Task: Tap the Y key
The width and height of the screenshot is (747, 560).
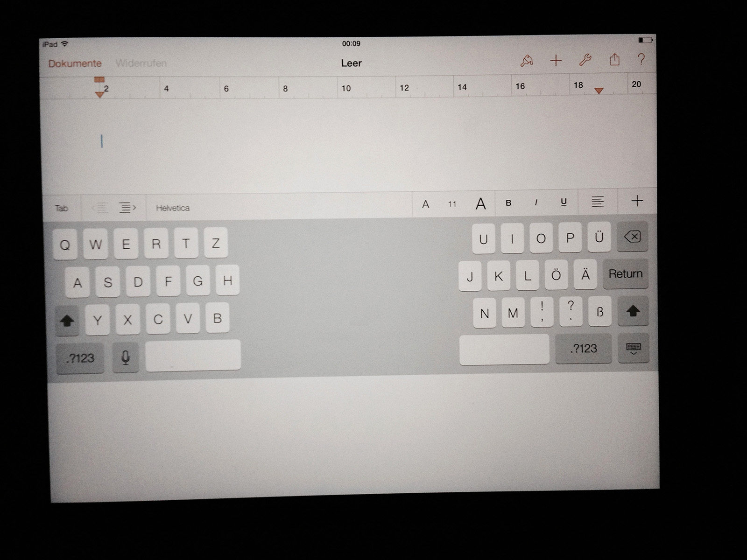Action: (x=98, y=320)
